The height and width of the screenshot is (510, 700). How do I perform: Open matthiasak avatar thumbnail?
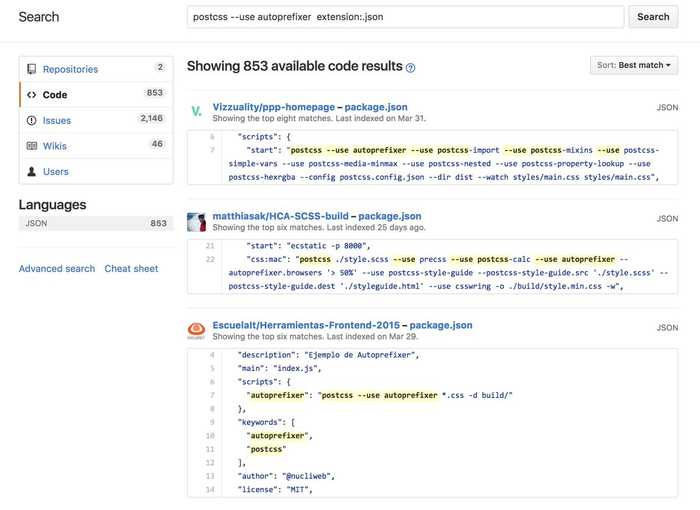pos(196,222)
